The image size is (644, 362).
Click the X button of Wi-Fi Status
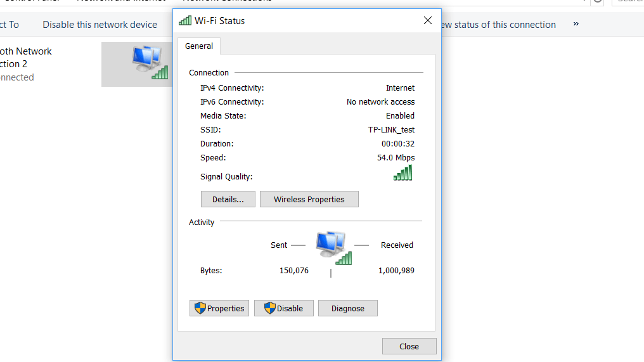[428, 20]
